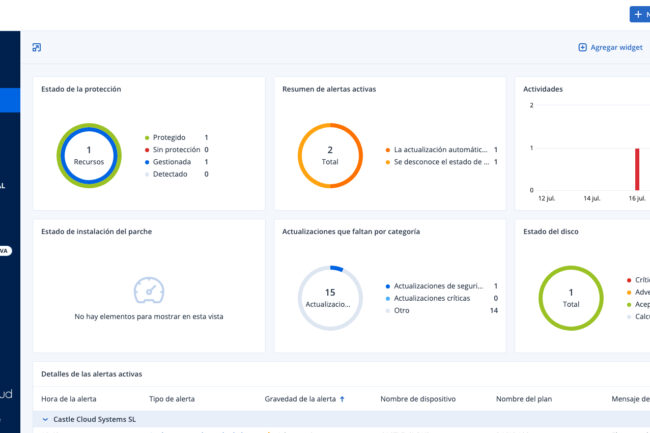Click the Estado de la protección widget title
This screenshot has width=650, height=433.
(81, 89)
